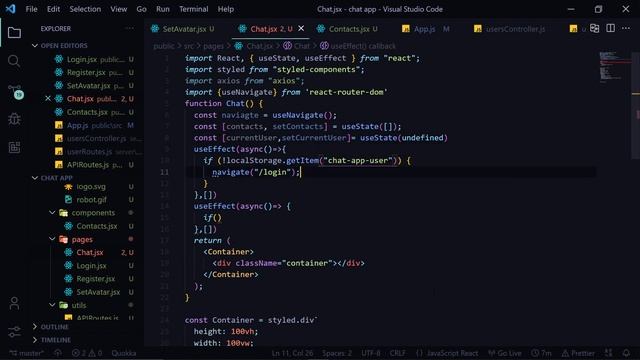Screen dimensions: 640x360
Task: Click the VS Code logo icon
Action: pyautogui.click(x=11, y=9)
